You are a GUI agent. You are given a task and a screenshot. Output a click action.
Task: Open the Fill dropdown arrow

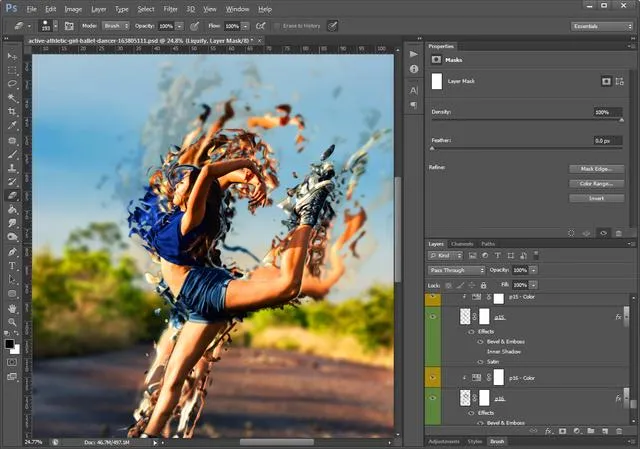pos(533,285)
